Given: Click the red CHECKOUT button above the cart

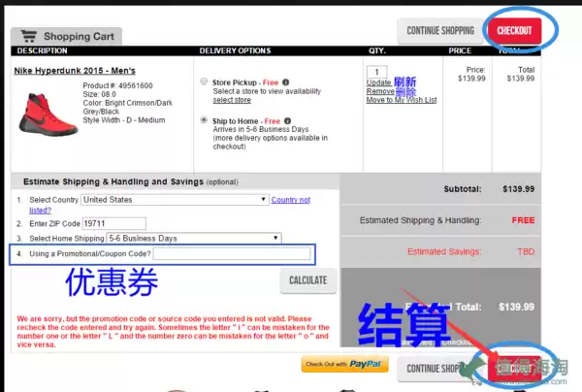Looking at the screenshot, I should point(514,30).
